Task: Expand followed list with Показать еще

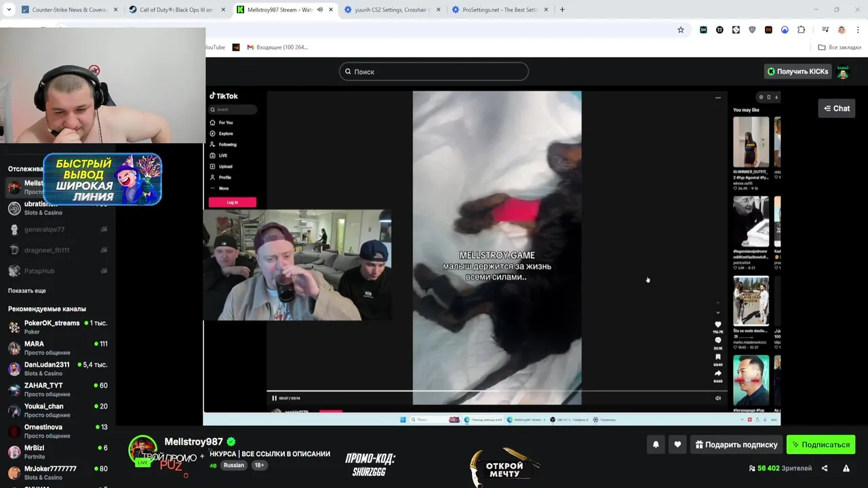Action: (x=27, y=291)
